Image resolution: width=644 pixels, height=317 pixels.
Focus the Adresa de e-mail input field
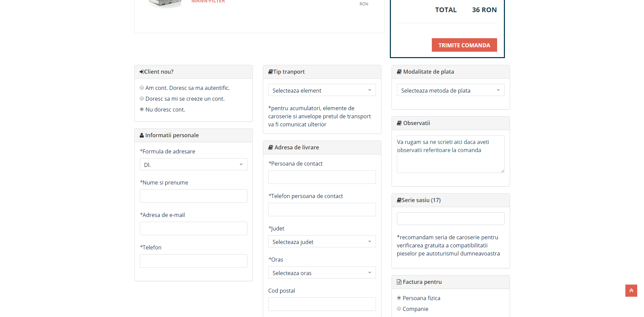coord(193,228)
